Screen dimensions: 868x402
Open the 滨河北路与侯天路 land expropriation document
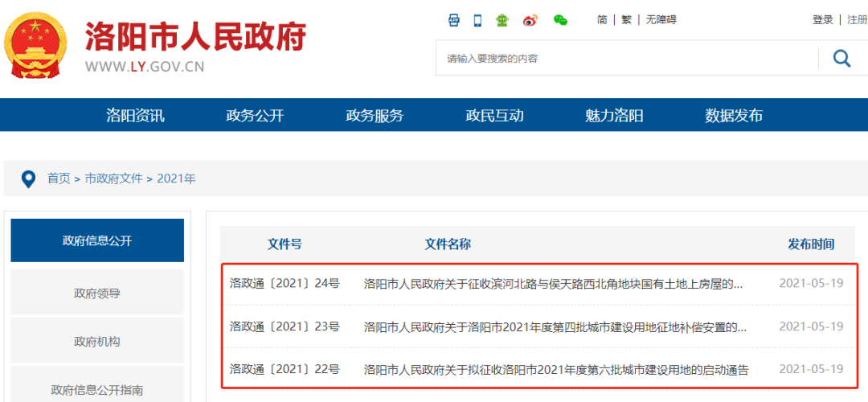553,284
